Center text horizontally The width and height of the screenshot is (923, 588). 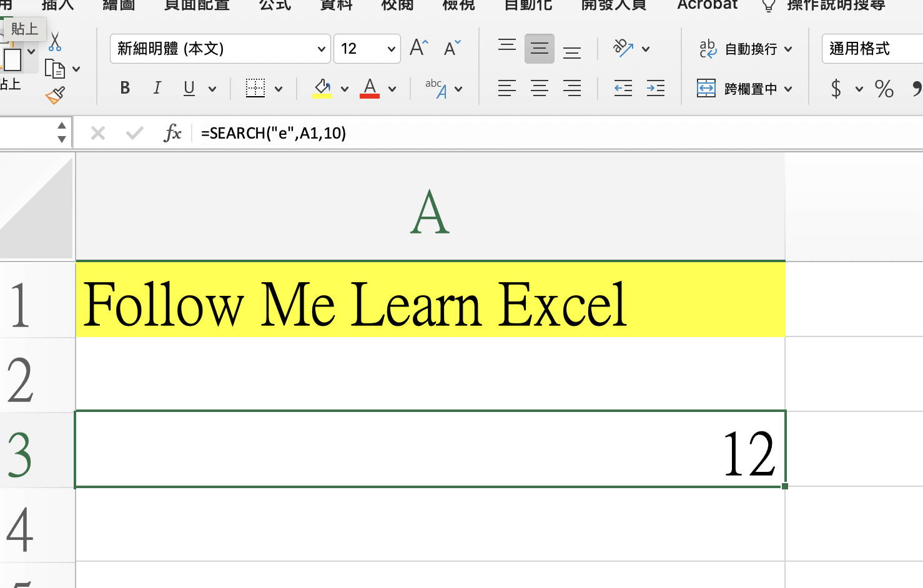point(540,88)
